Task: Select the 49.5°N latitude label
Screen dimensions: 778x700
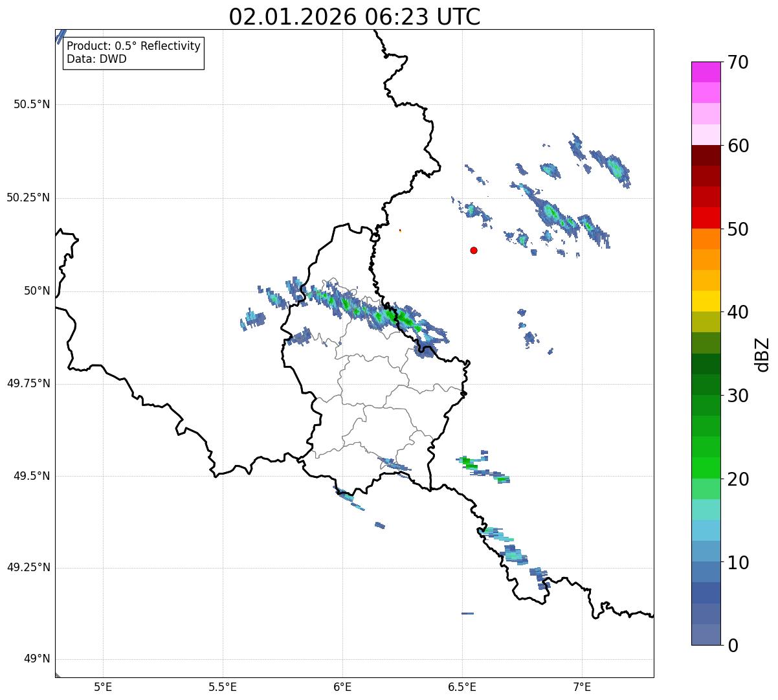Action: 32,476
